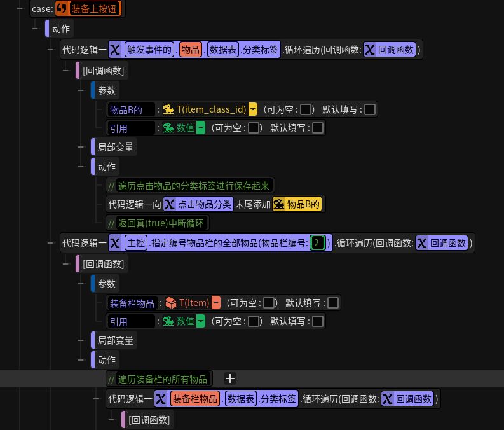
Task: Click 末尾添加 text in append row
Action: (x=253, y=204)
